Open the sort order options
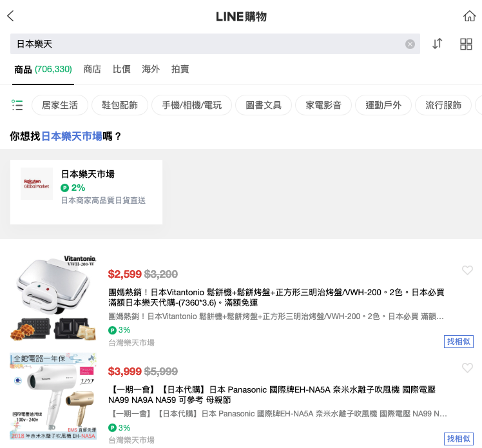482x448 pixels. tap(437, 44)
